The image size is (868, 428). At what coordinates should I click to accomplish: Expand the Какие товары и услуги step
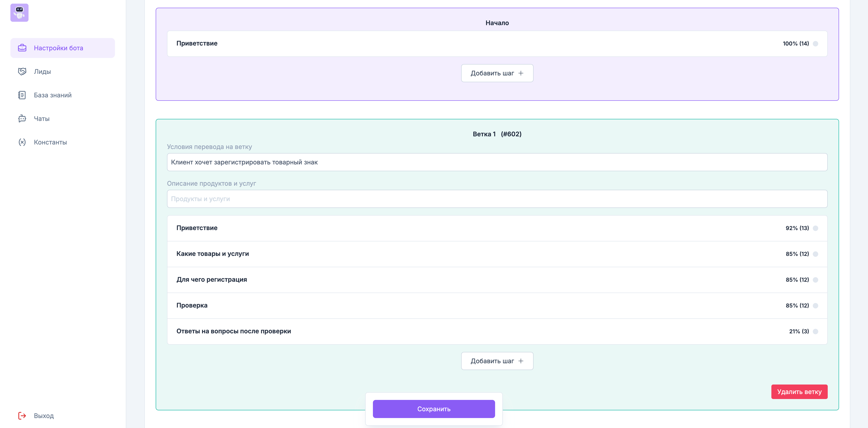pos(213,254)
